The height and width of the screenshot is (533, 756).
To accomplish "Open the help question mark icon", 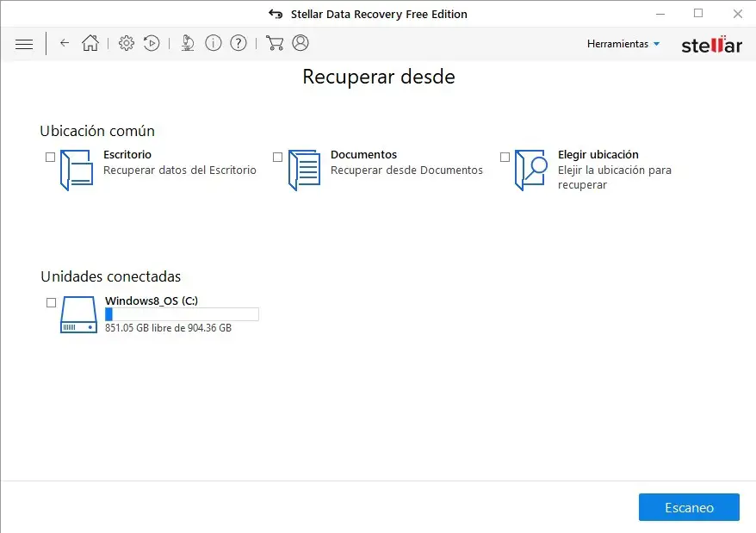I will tap(239, 43).
